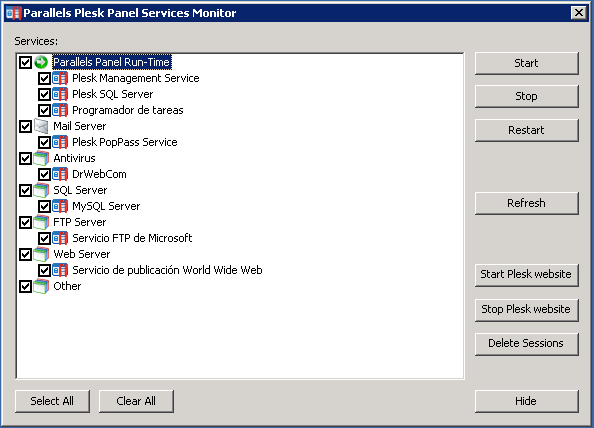Hide the Services Monitor window
Viewport: 594px width, 428px height.
pyautogui.click(x=527, y=401)
